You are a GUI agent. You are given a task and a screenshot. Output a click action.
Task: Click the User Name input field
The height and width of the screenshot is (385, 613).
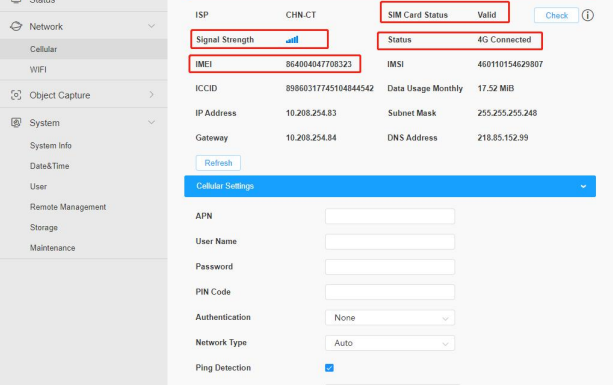click(390, 242)
